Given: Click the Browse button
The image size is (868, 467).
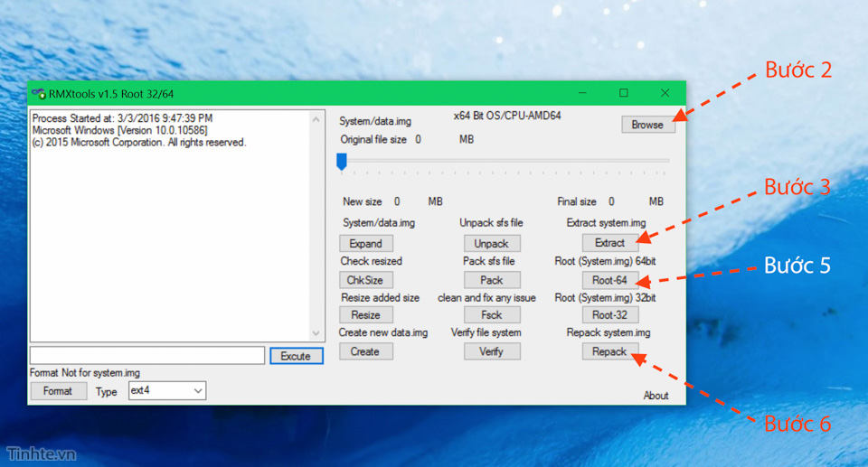Looking at the screenshot, I should pyautogui.click(x=647, y=125).
